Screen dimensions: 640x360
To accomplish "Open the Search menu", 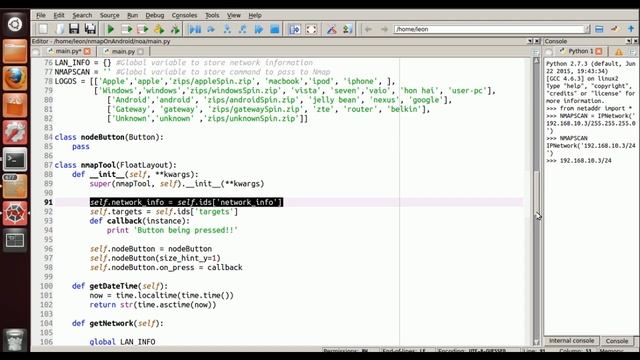I will point(82,15).
